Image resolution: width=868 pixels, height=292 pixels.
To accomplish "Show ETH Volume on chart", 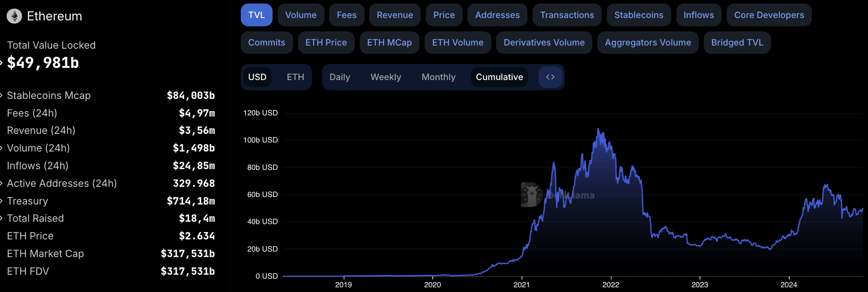I will tap(458, 42).
